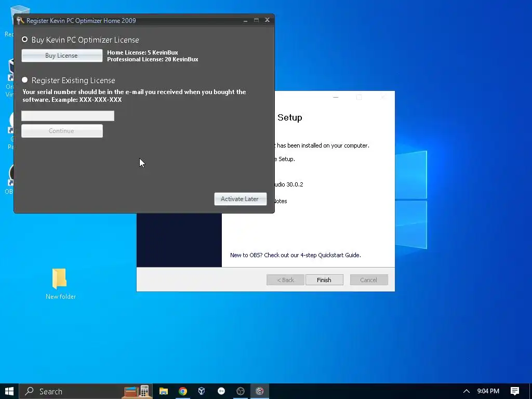Screen dimensions: 532x399
Task: Open Google Chrome from the taskbar
Action: (183, 391)
